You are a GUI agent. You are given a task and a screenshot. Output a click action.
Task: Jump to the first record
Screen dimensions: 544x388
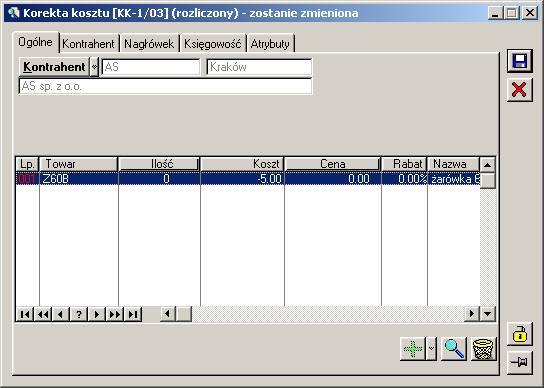coord(25,314)
